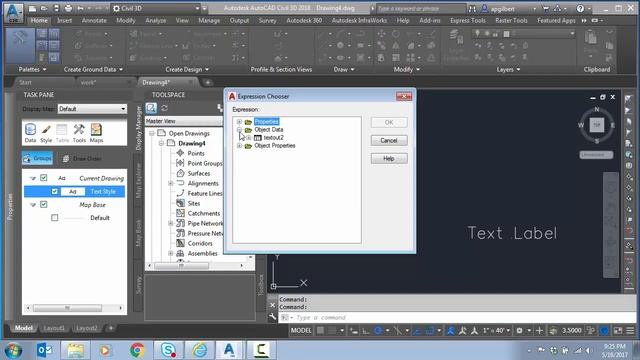Open Chrome from the taskbar

coord(137,350)
